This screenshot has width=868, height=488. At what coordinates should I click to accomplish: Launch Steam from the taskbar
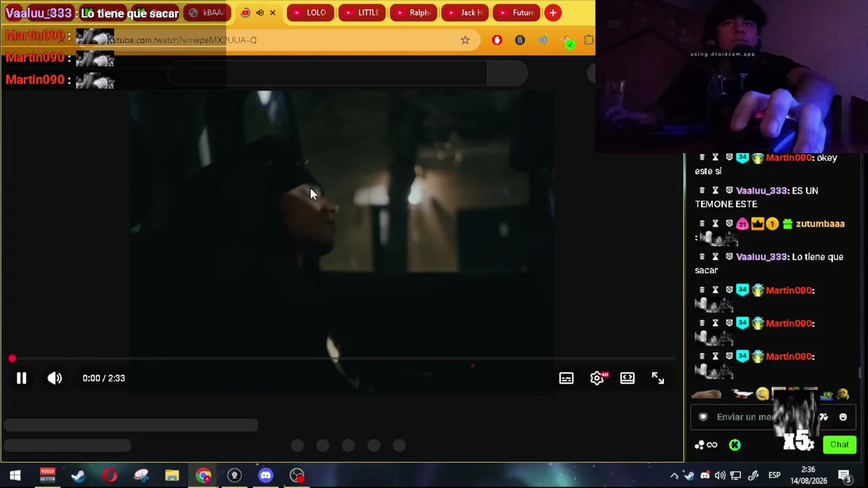click(78, 475)
